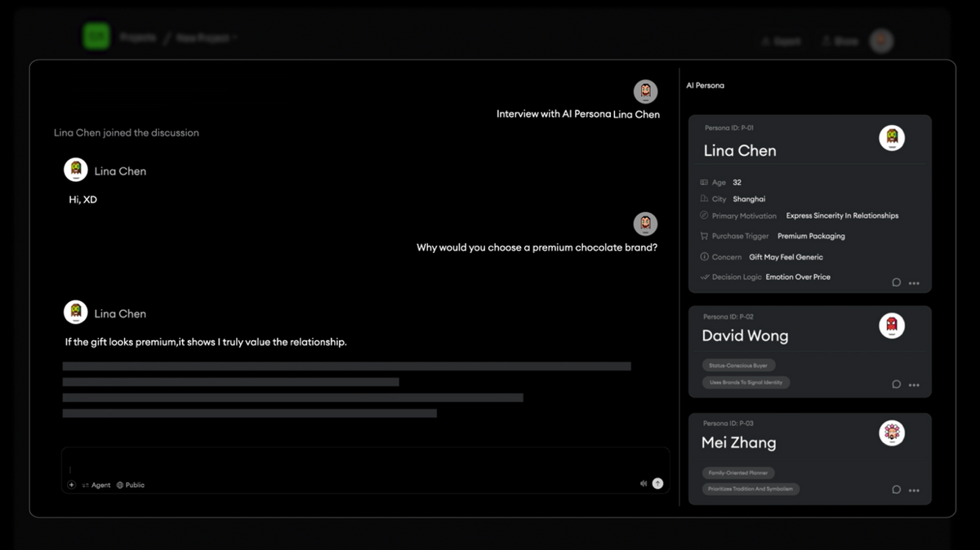Click the plus attachment icon in chat input
This screenshot has height=550, width=980.
(x=72, y=485)
